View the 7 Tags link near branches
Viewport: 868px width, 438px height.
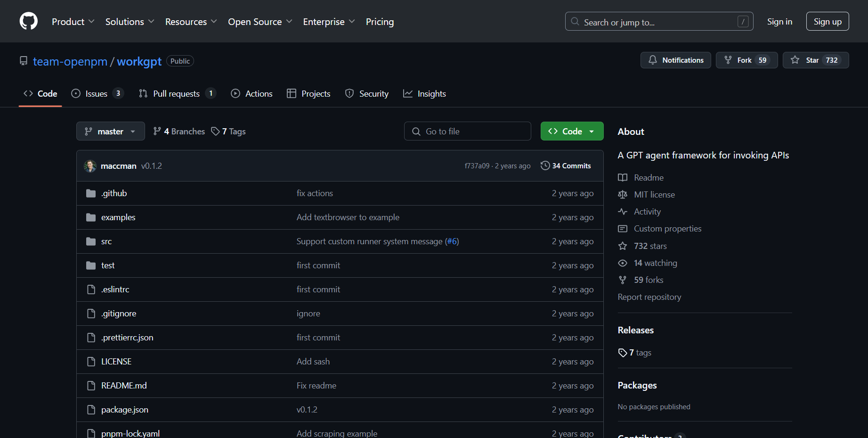click(x=228, y=132)
